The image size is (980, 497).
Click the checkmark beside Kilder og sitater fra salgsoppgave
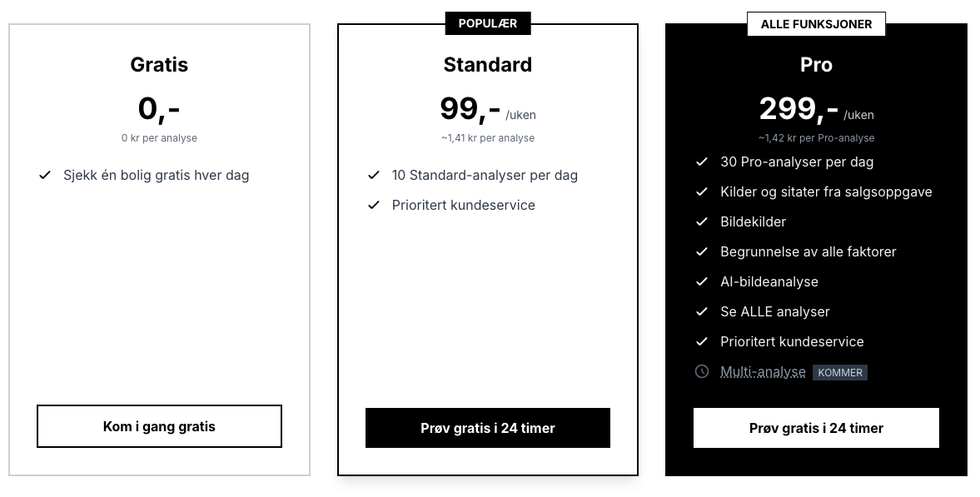tap(702, 191)
